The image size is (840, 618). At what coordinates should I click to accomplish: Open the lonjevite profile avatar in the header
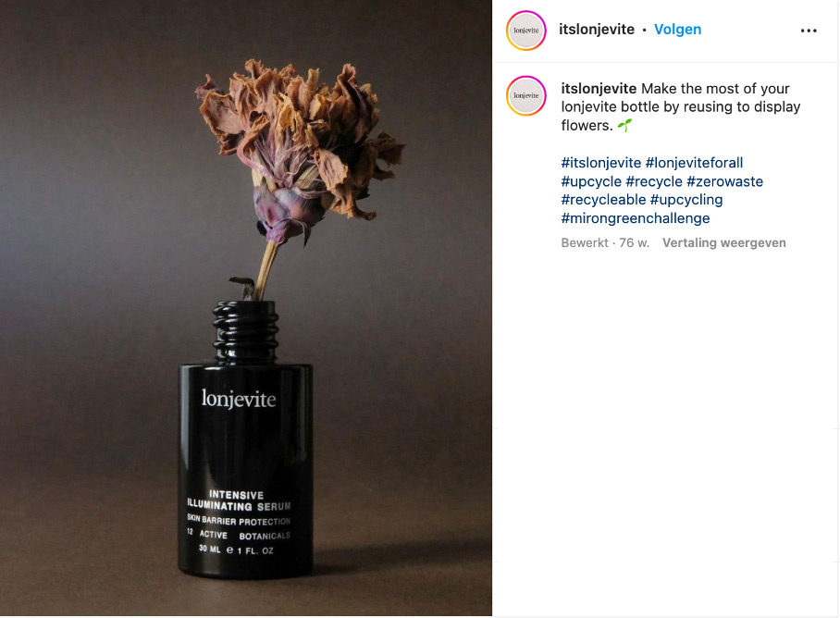coord(526,31)
